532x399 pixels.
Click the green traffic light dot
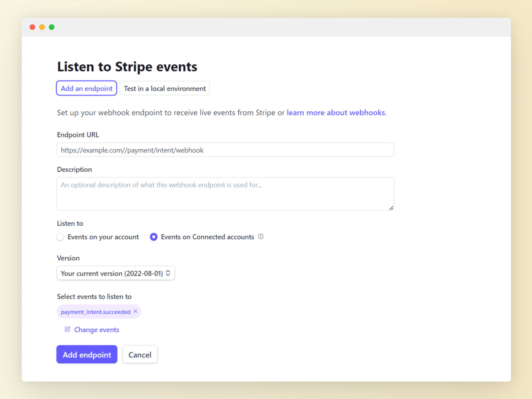tap(52, 27)
